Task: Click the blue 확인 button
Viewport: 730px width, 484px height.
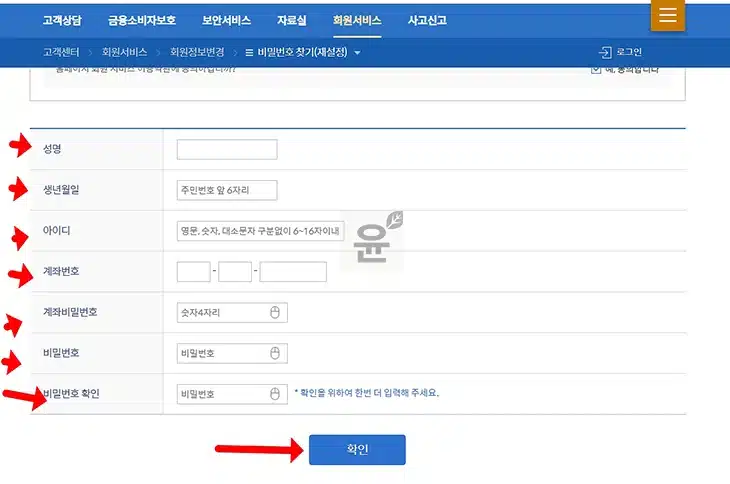Action: coord(357,450)
